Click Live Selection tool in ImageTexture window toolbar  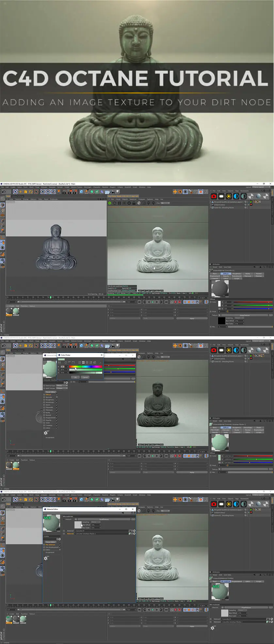point(15,192)
